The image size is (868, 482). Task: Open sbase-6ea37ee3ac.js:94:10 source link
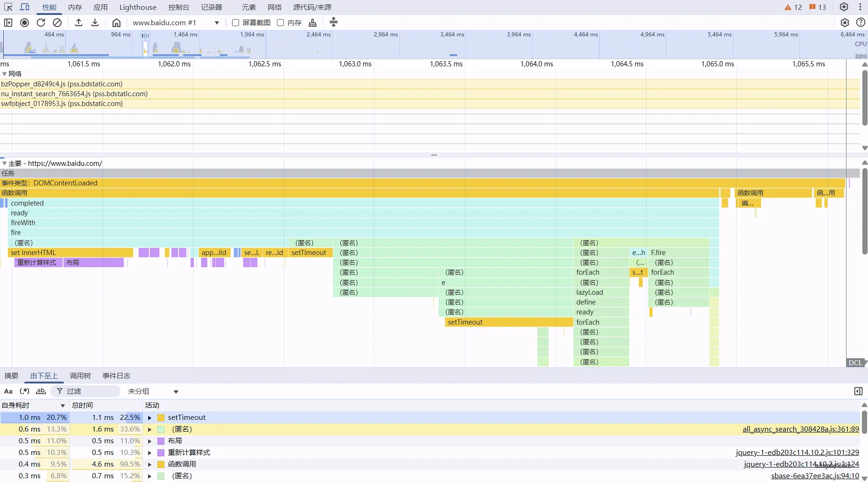pos(814,476)
